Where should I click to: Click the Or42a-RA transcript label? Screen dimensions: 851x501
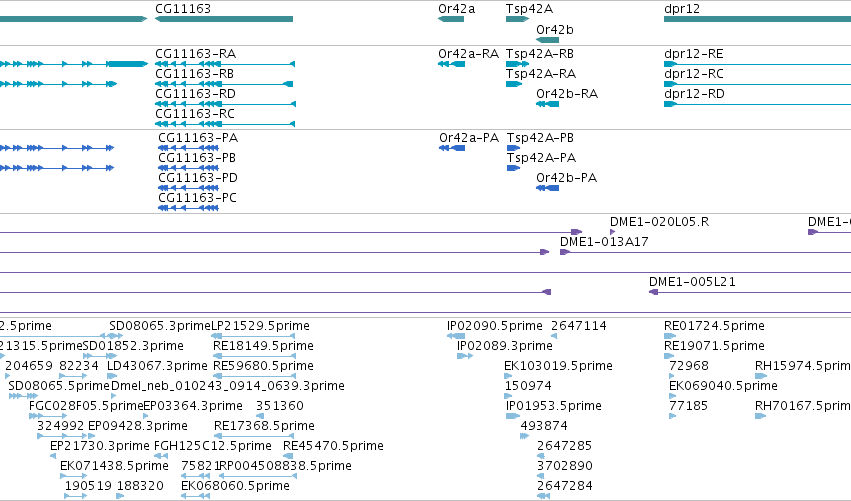pos(468,54)
